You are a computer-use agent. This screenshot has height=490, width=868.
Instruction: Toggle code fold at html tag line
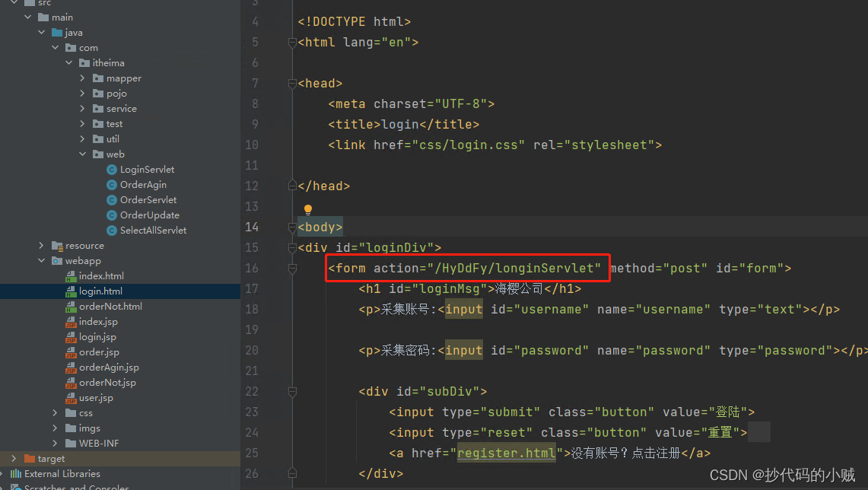292,42
